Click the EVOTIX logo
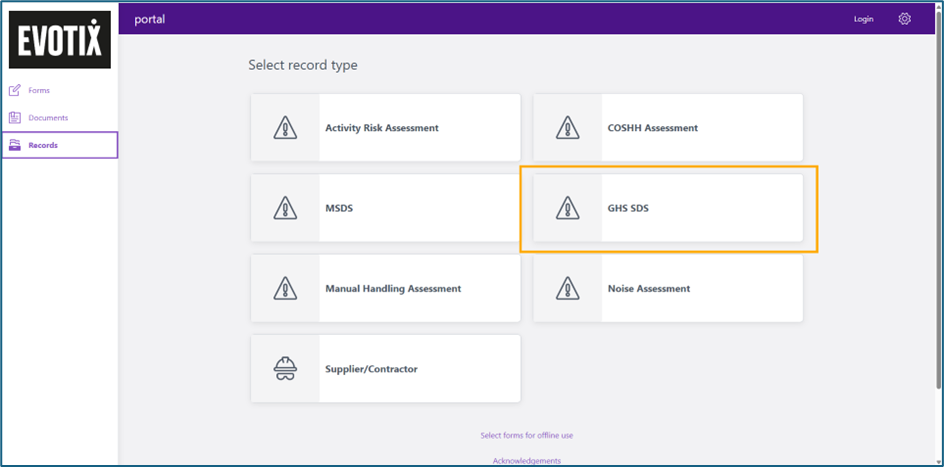 tap(60, 39)
